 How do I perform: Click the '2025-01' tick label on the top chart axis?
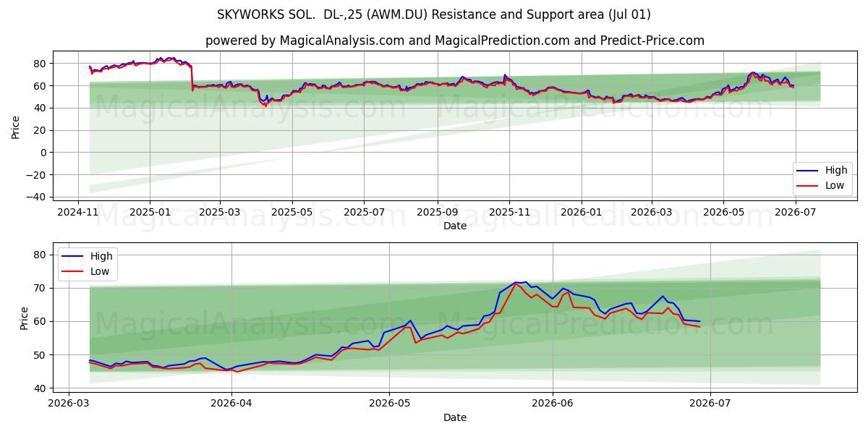(x=150, y=213)
